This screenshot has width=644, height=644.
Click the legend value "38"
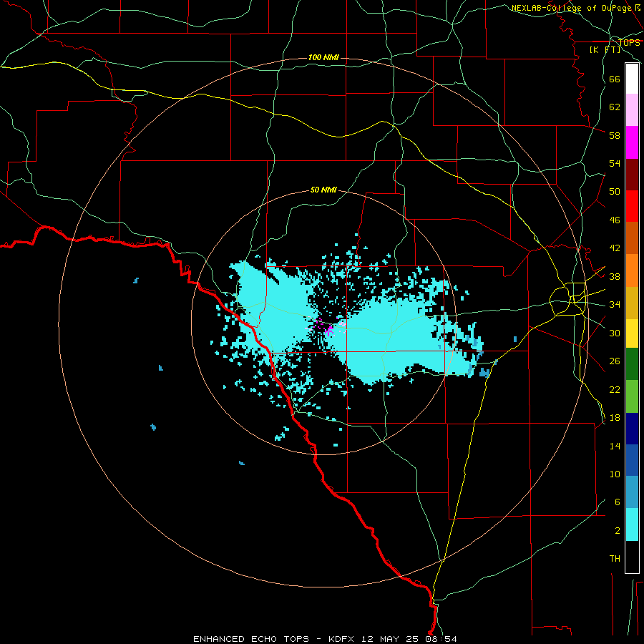pyautogui.click(x=615, y=276)
